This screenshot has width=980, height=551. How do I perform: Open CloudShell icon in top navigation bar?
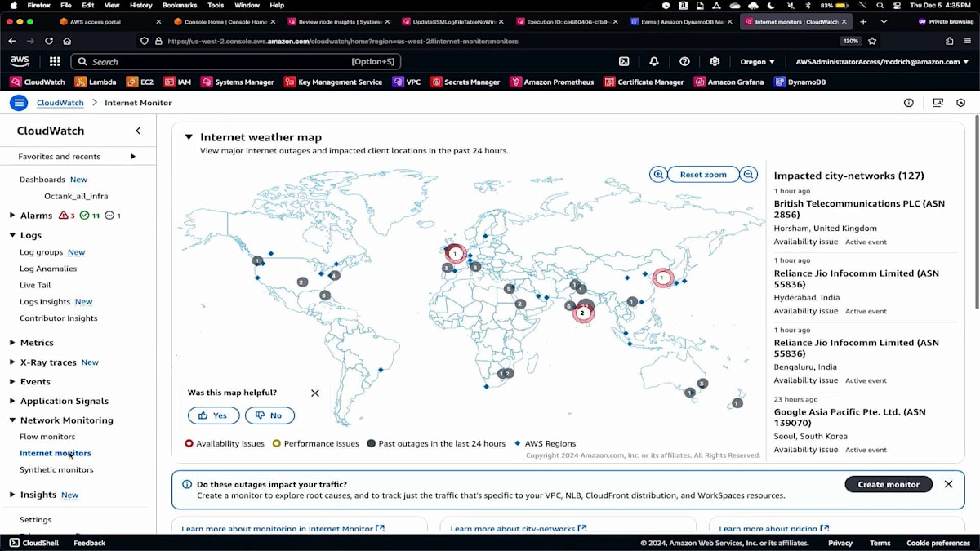click(x=624, y=61)
